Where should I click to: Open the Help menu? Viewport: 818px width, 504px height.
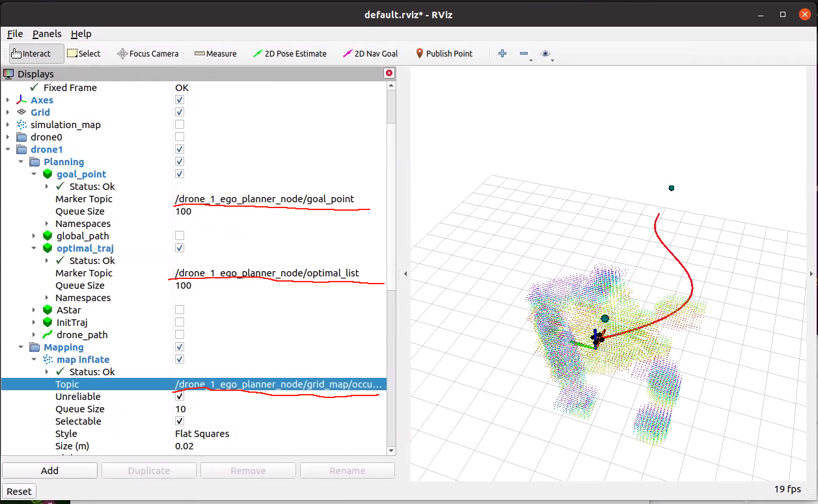pos(81,34)
